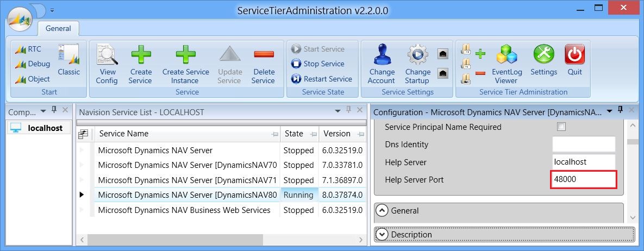The width and height of the screenshot is (644, 251).
Task: Expand the Description section chevron
Action: click(x=382, y=234)
